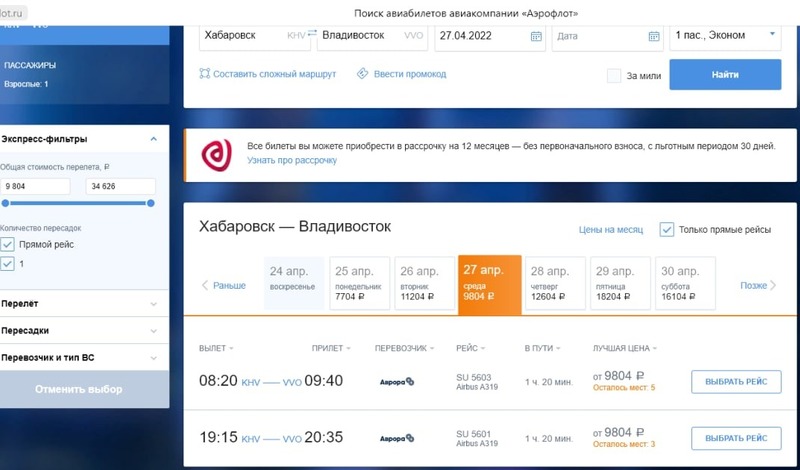
Task: Open Узнать про рассрочку link
Action: click(x=292, y=160)
